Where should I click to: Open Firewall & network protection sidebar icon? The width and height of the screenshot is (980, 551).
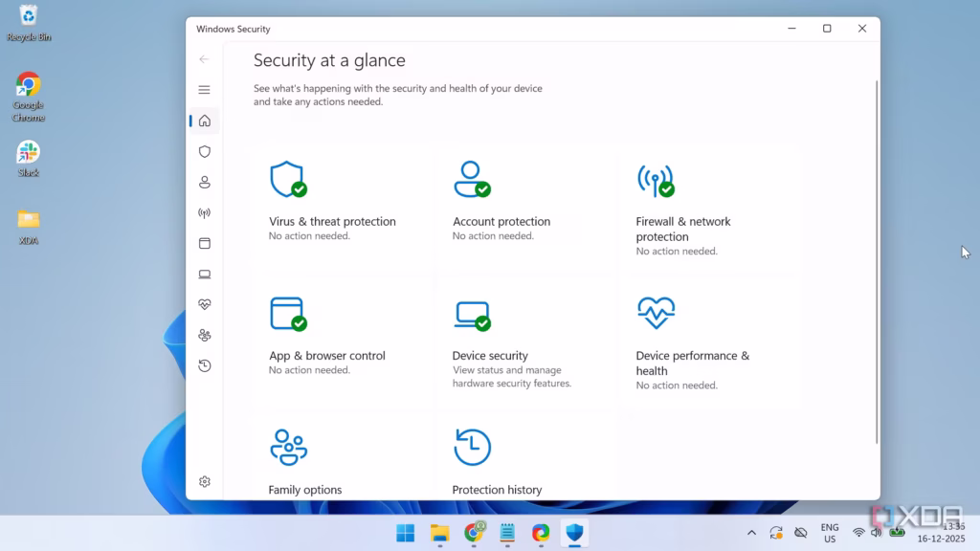(205, 213)
